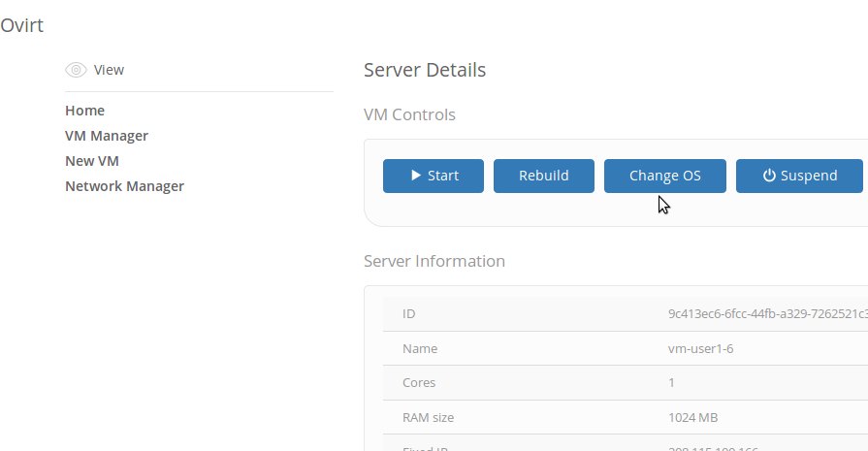This screenshot has width=868, height=451.
Task: Select New VM in sidebar
Action: pyautogui.click(x=92, y=161)
